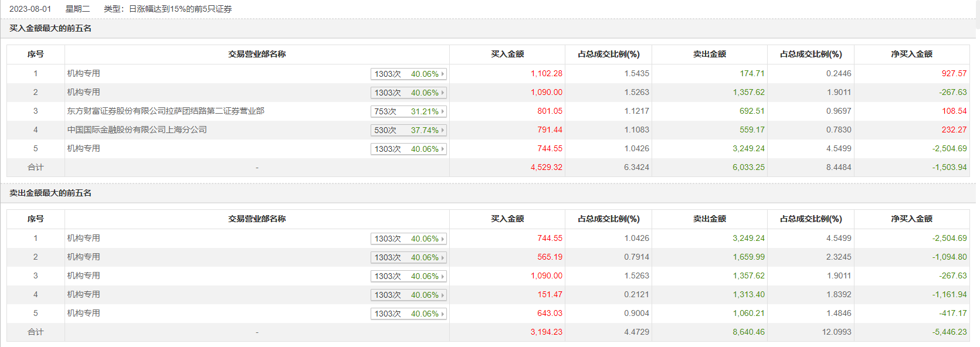
Task: Click the buy-table total 4,529.32 cell
Action: point(547,167)
